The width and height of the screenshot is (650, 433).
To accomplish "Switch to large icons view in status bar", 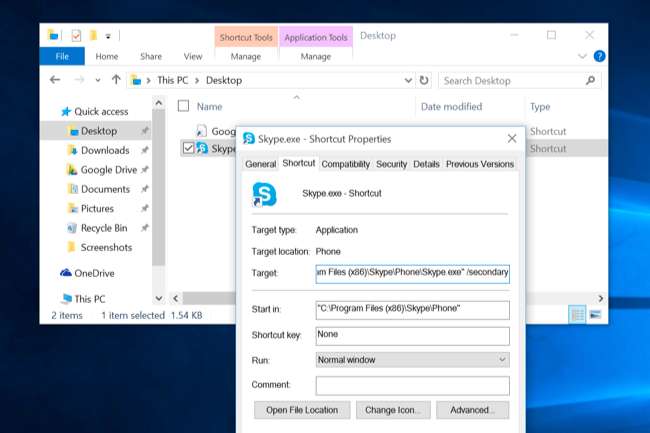I will pyautogui.click(x=596, y=315).
